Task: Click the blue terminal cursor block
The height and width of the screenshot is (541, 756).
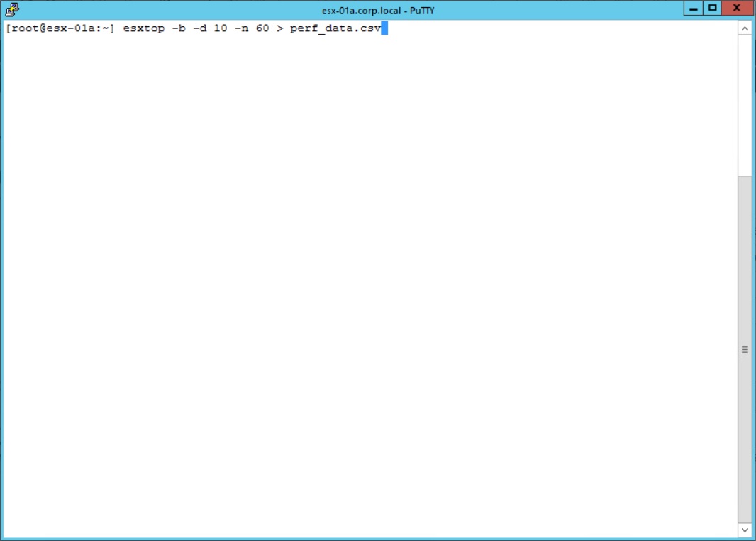Action: tap(384, 28)
